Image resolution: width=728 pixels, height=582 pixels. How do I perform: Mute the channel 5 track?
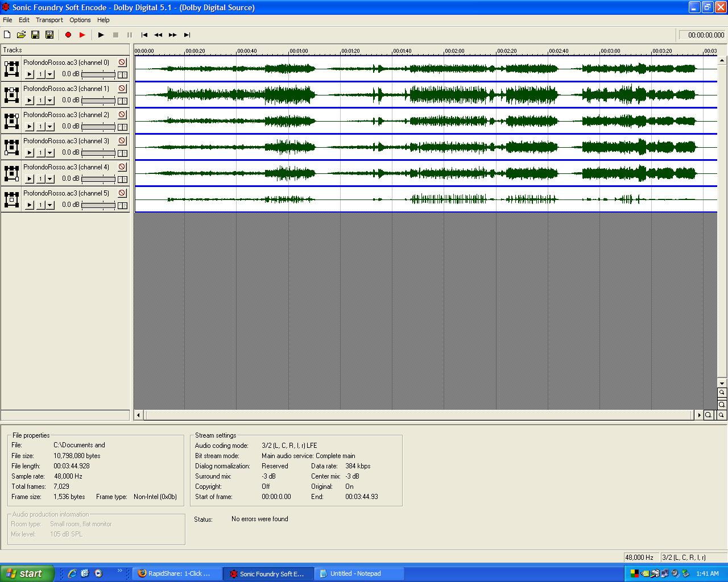click(x=122, y=193)
